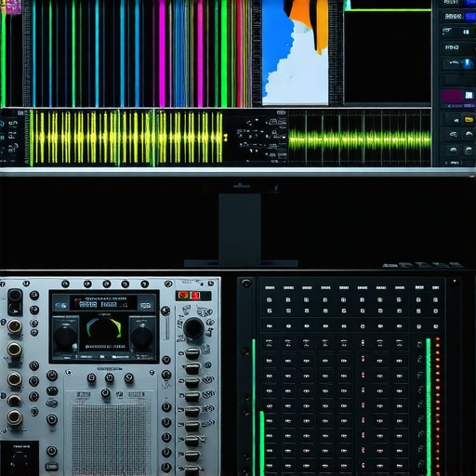The height and width of the screenshot is (476, 476).
Task: Click the single round button just above speaker grille
Action: click(106, 392)
